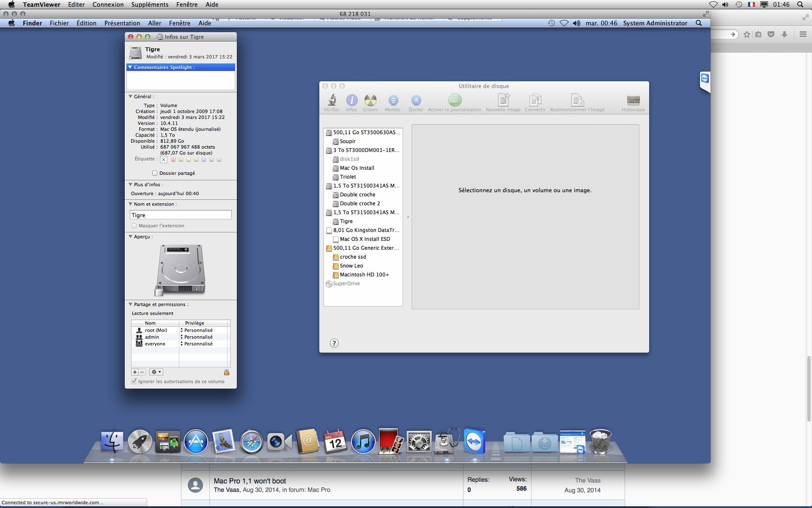Screen dimensions: 812x508
Task: Open the Aller menu
Action: (x=154, y=23)
